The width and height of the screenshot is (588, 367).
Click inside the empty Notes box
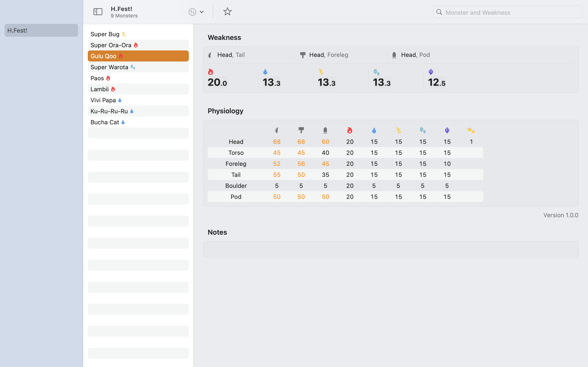click(x=390, y=249)
